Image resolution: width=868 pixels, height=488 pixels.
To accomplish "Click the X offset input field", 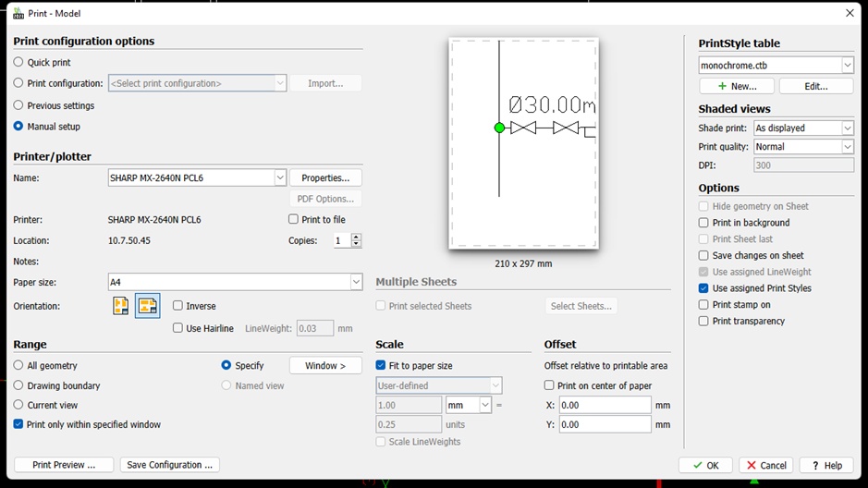I will click(x=605, y=405).
